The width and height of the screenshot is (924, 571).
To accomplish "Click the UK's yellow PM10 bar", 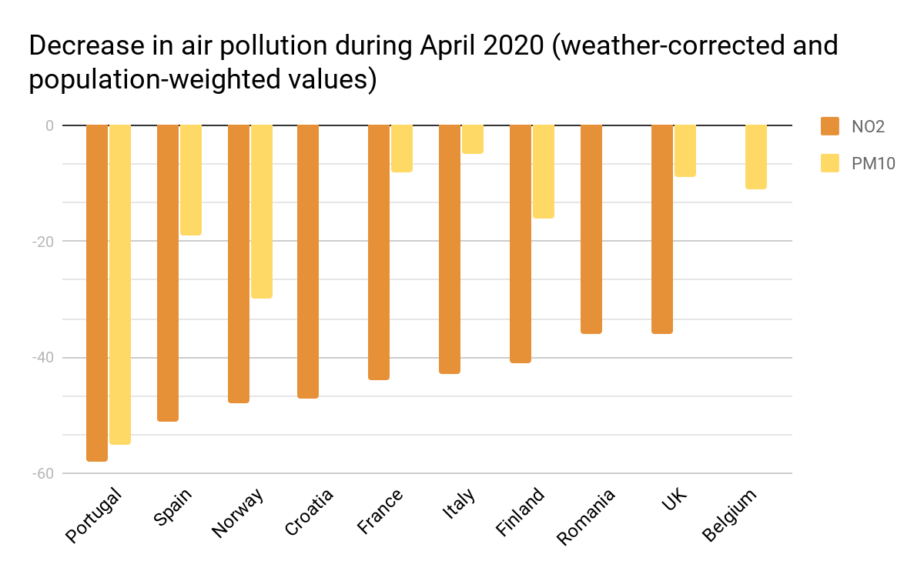I will (685, 150).
